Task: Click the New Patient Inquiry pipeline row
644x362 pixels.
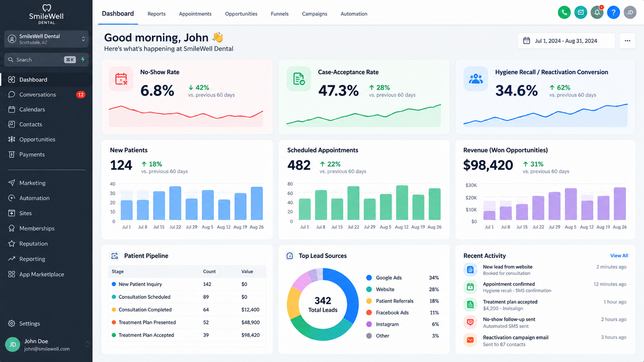Action: [x=187, y=284]
